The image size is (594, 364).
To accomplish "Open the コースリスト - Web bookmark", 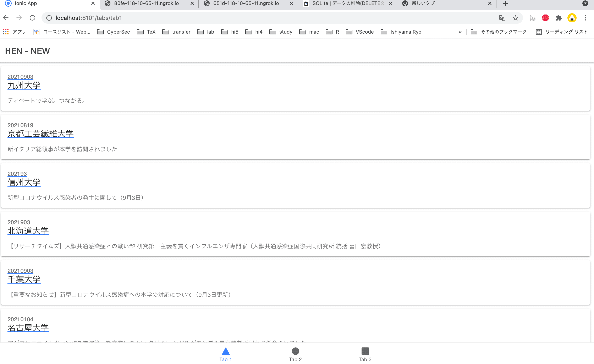I will pos(62,32).
